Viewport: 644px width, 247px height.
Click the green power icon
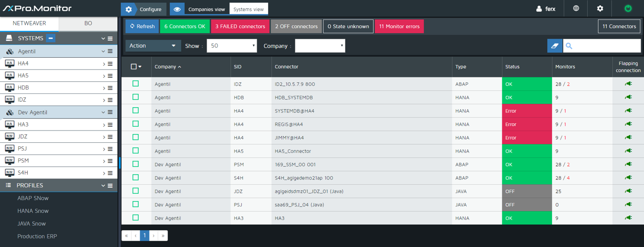click(x=628, y=8)
